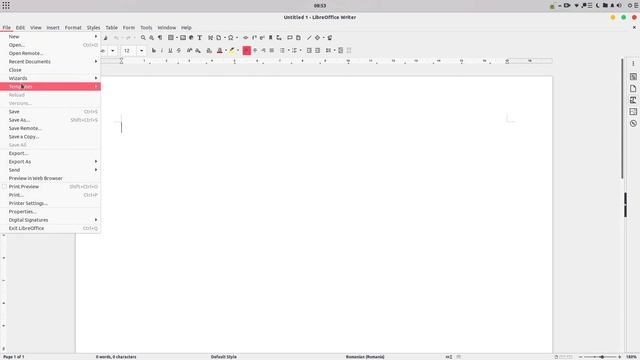
Task: Click the vertical document scrollbar
Action: (622, 118)
